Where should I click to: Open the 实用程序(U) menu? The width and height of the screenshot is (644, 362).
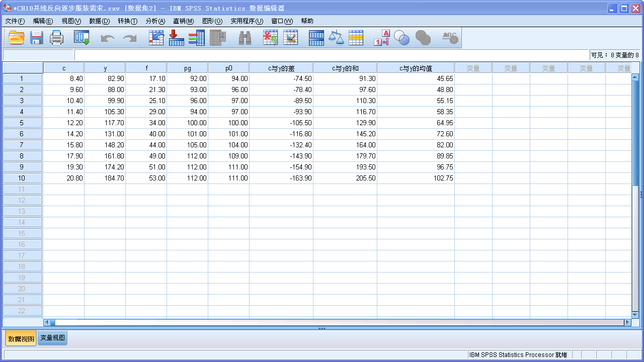coord(247,21)
